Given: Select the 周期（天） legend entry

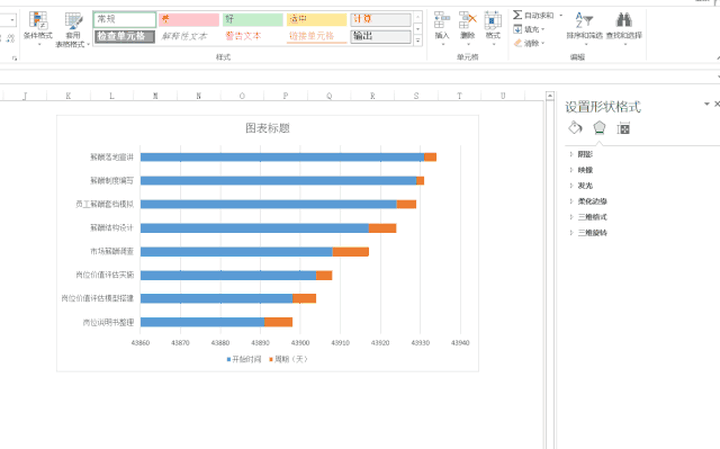Looking at the screenshot, I should 288,359.
